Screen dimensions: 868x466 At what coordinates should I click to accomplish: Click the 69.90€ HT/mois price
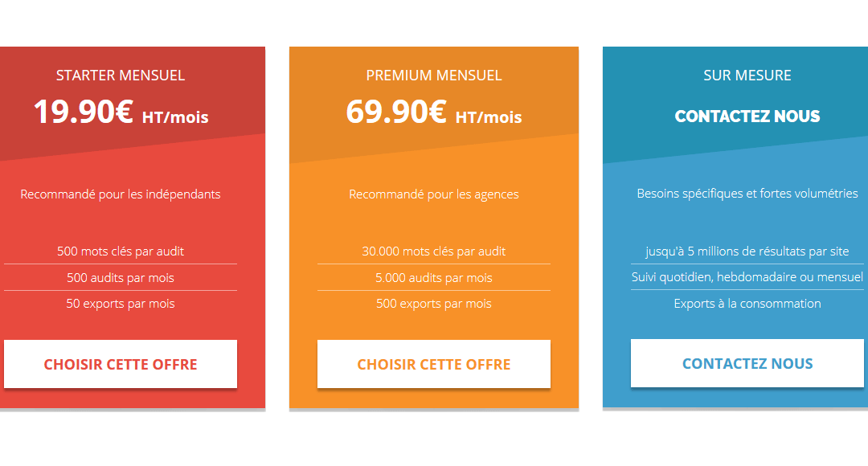point(434,112)
